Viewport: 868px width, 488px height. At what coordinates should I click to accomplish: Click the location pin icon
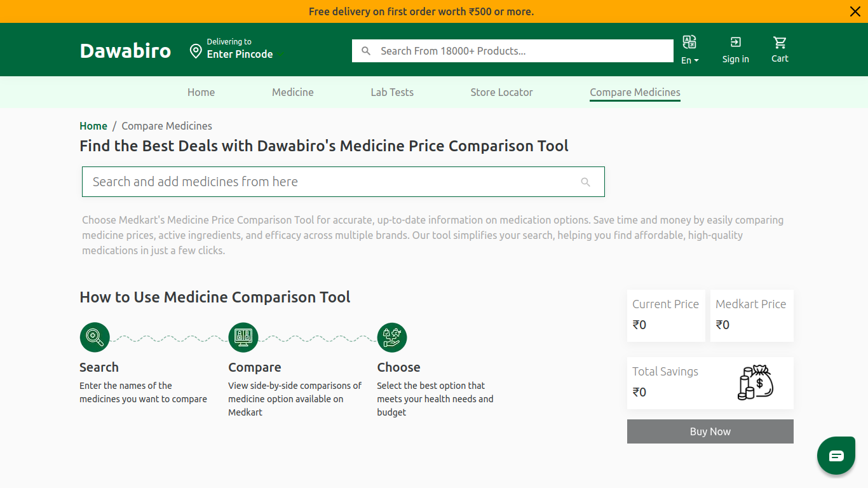click(x=196, y=51)
